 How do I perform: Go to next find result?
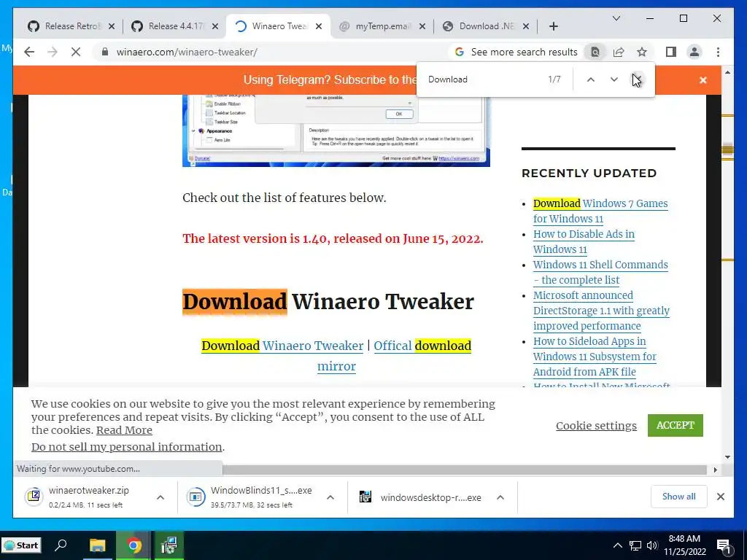tap(614, 79)
